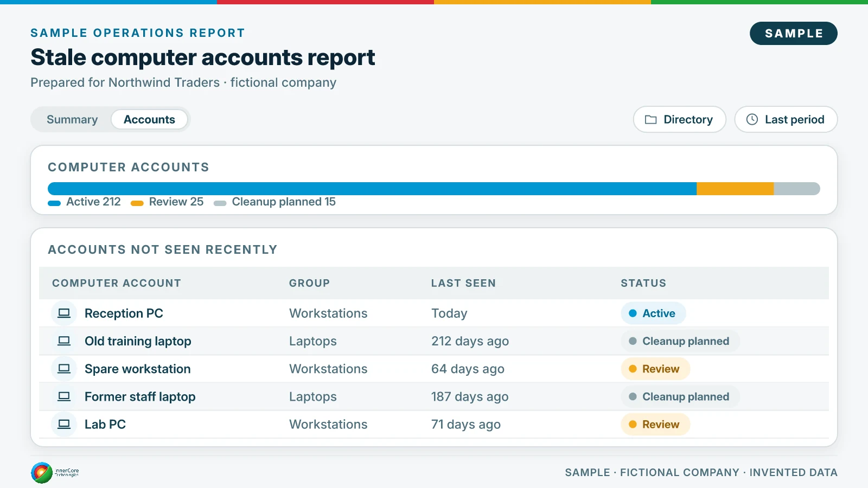Screen dimensions: 868x488
Task: Click the Cleanup planned 15 legend entry
Action: 275,202
